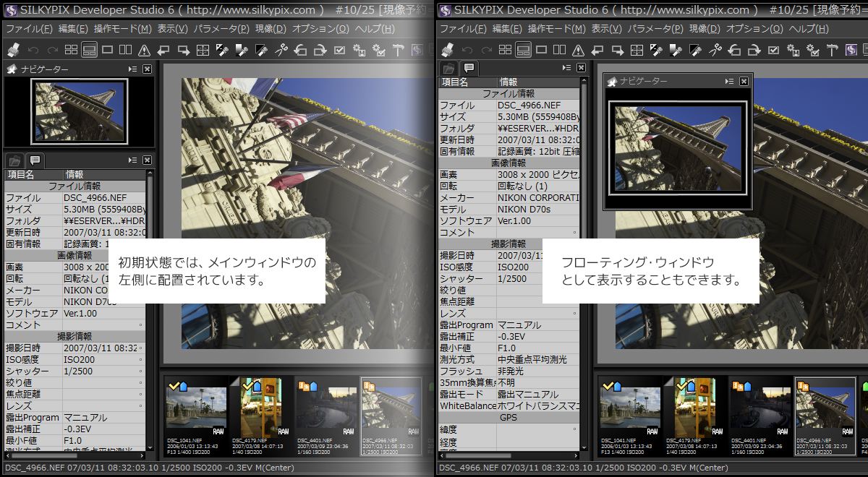Toggle grid display icon in left window
Image resolution: width=868 pixels, height=477 pixels.
(x=203, y=50)
